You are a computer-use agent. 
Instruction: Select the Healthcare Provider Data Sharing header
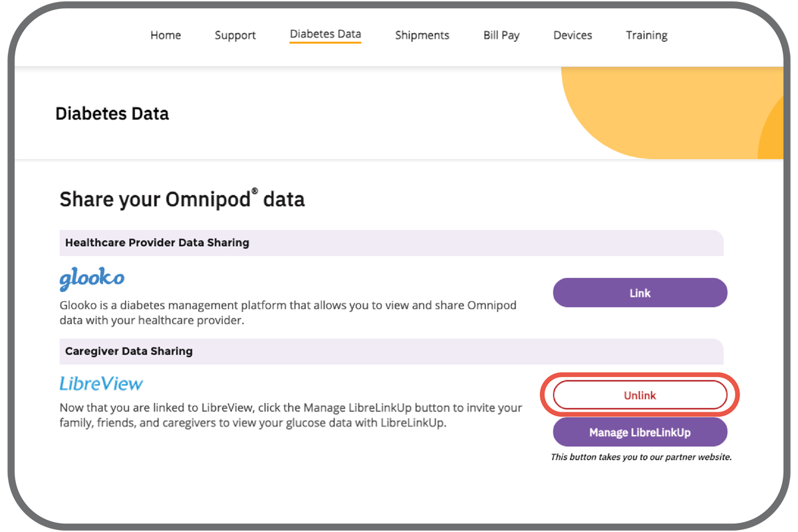157,243
